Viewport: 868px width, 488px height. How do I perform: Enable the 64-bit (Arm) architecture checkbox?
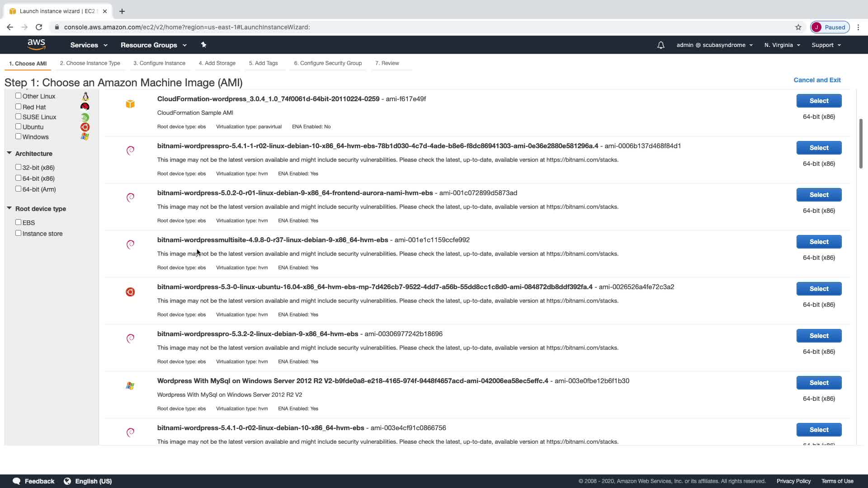(19, 189)
